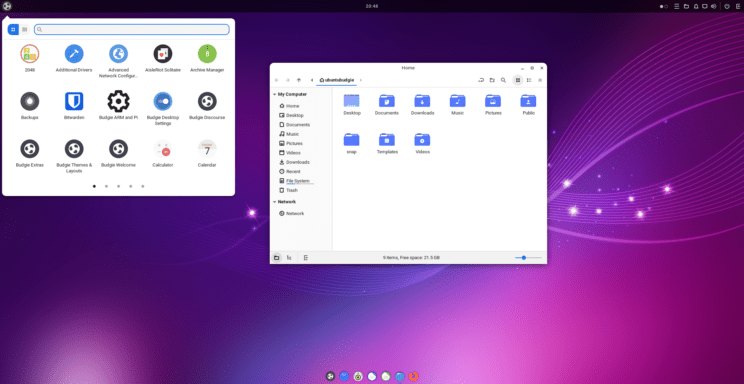Image resolution: width=744 pixels, height=384 pixels.
Task: Select the Desktop folder icon
Action: [x=352, y=101]
